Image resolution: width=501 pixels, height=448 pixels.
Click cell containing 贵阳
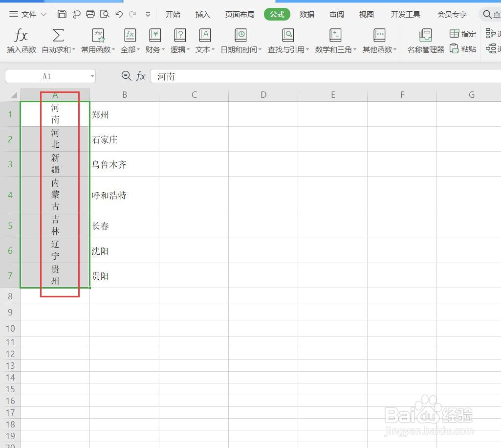click(x=124, y=275)
